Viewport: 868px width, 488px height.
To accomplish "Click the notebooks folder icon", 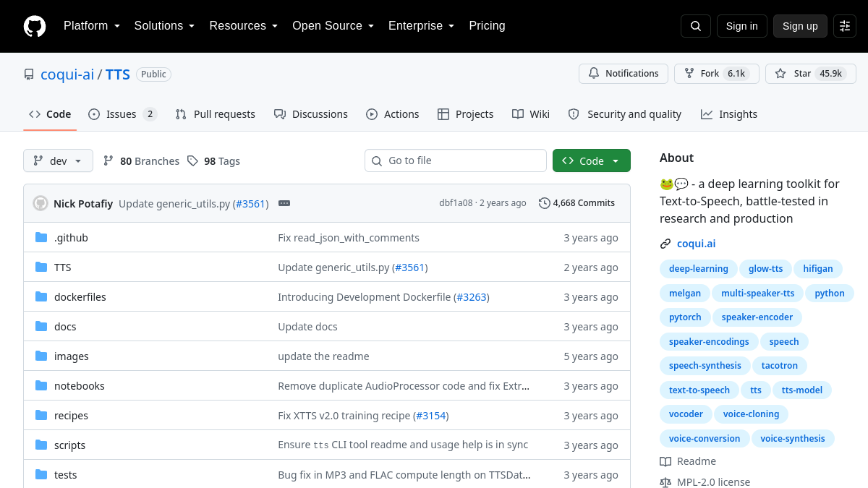I will click(x=41, y=386).
